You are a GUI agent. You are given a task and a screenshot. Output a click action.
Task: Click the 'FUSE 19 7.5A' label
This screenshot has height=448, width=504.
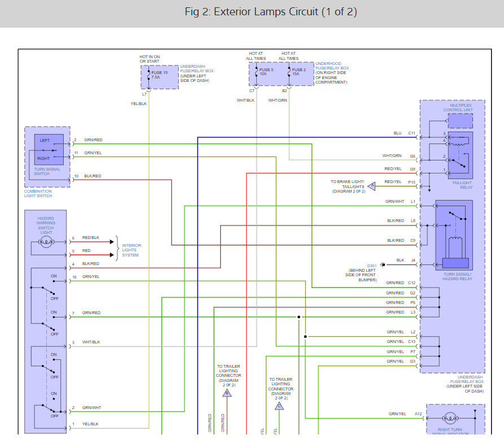159,75
